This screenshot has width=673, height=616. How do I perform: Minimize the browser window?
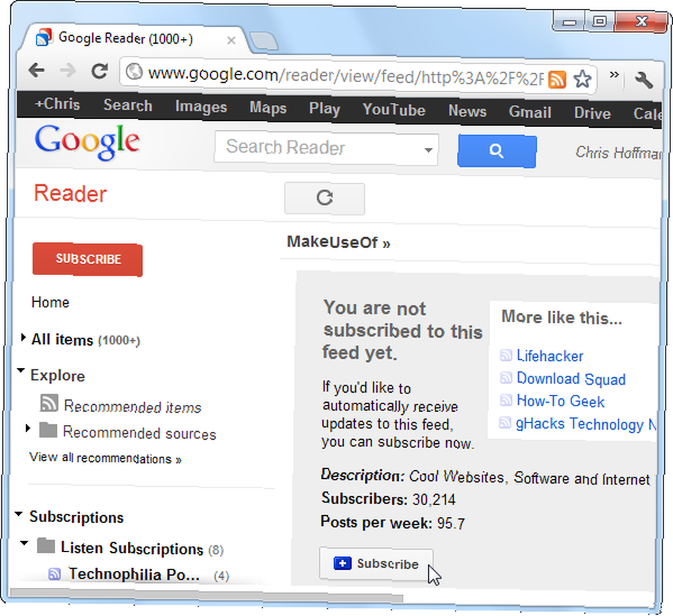pos(569,22)
